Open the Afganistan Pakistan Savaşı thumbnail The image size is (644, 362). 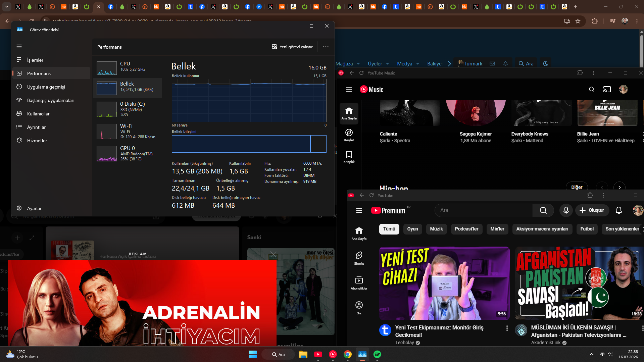pos(579,283)
